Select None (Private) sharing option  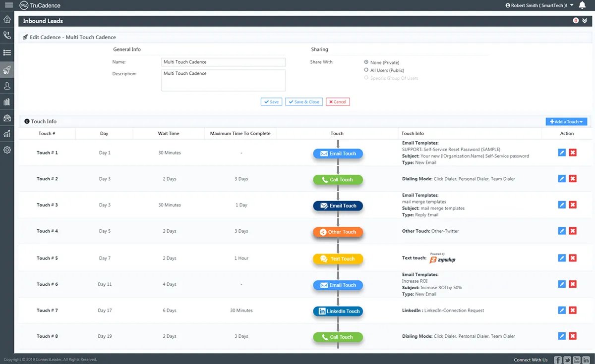click(366, 62)
